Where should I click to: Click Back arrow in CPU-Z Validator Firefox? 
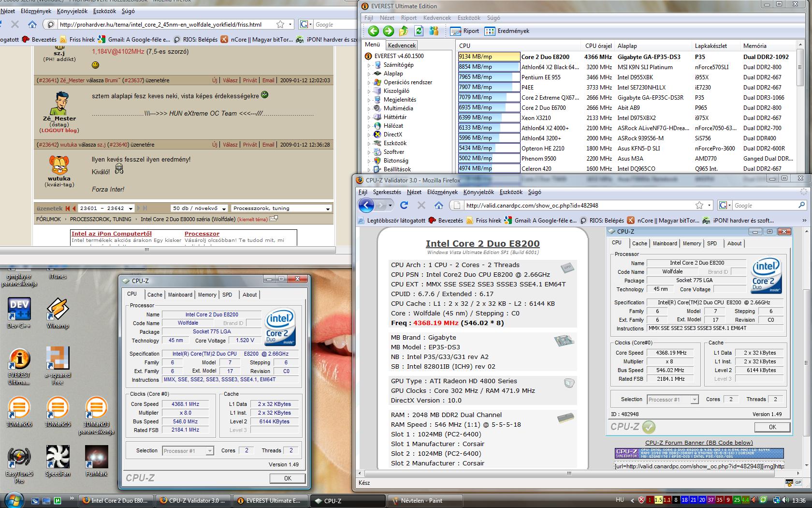pyautogui.click(x=366, y=205)
